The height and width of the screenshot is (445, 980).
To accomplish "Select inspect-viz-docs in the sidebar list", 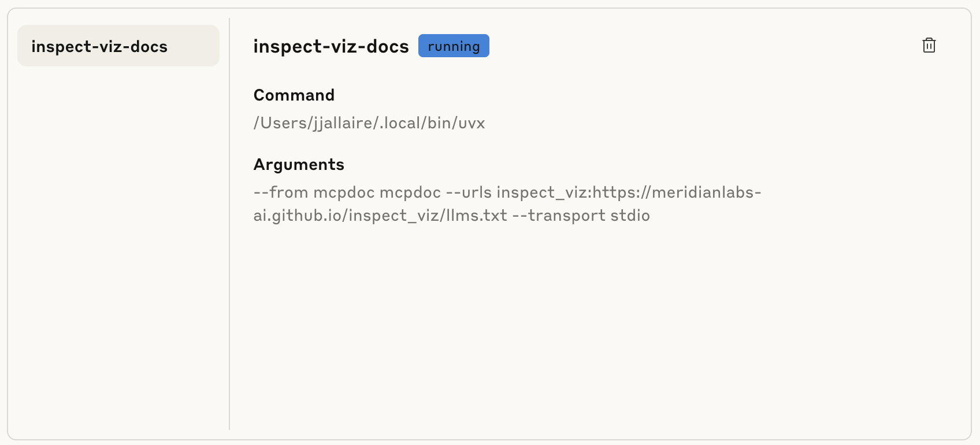I will click(118, 46).
